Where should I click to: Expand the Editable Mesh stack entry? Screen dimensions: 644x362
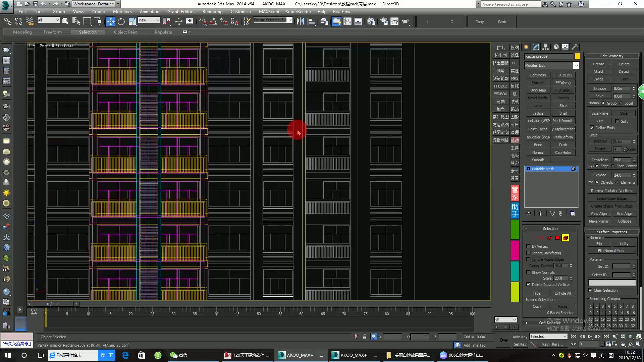click(x=528, y=169)
